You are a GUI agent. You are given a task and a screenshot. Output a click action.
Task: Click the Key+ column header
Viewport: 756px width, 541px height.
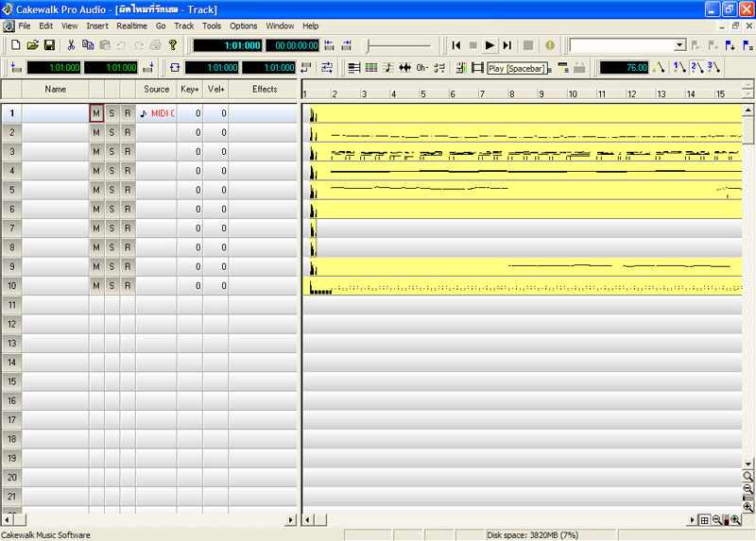[x=190, y=89]
